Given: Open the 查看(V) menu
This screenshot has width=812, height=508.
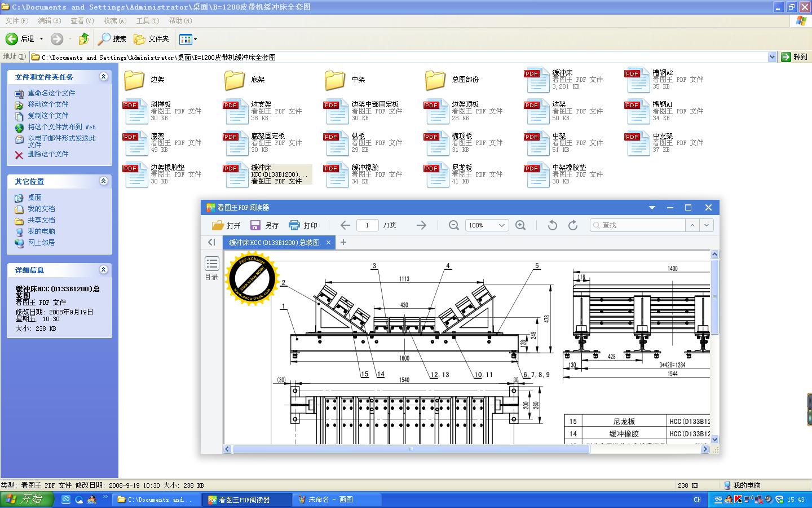Looking at the screenshot, I should point(82,21).
